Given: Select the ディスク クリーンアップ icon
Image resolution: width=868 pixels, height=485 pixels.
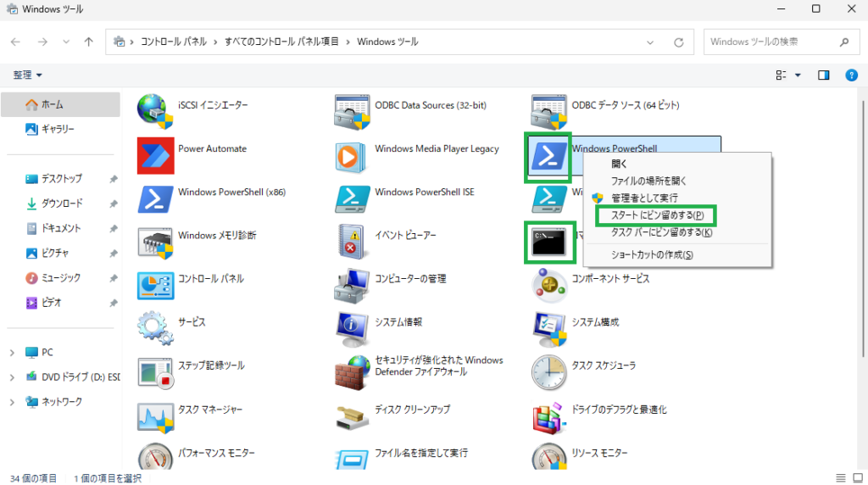Looking at the screenshot, I should pos(352,417).
